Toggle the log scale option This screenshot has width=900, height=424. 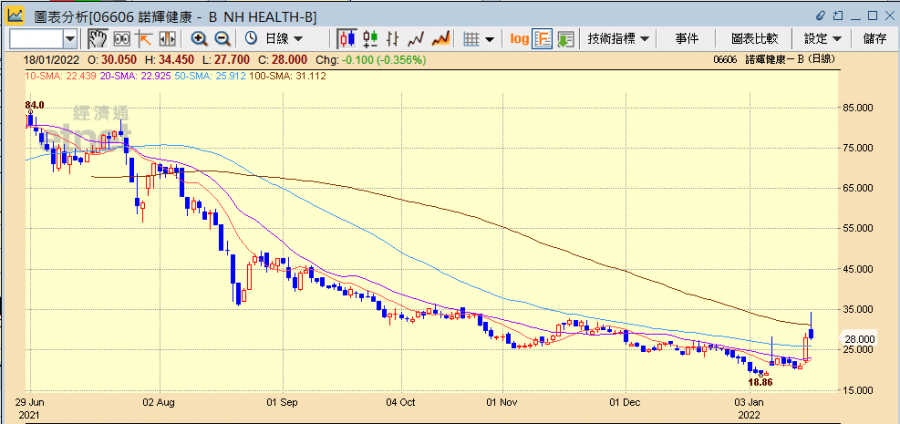click(519, 38)
